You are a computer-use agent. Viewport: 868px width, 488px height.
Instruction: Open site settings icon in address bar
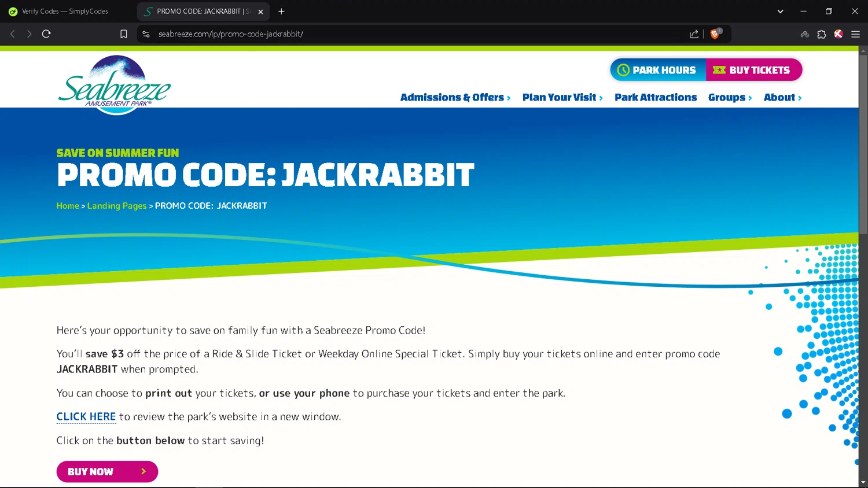coord(146,34)
